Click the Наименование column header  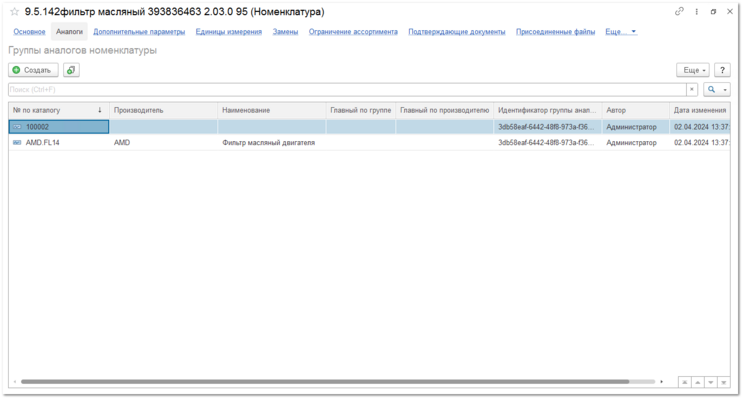272,110
